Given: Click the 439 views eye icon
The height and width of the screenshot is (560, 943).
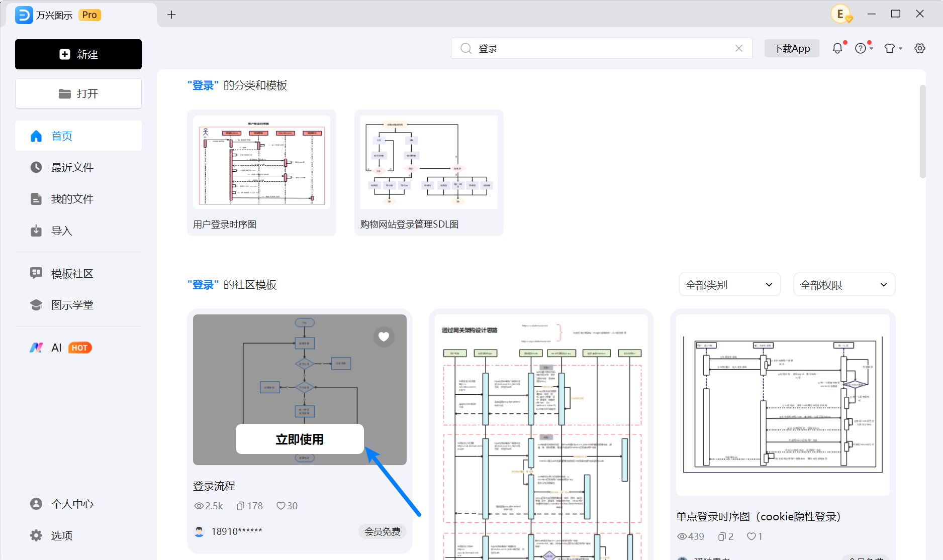Looking at the screenshot, I should 682,536.
